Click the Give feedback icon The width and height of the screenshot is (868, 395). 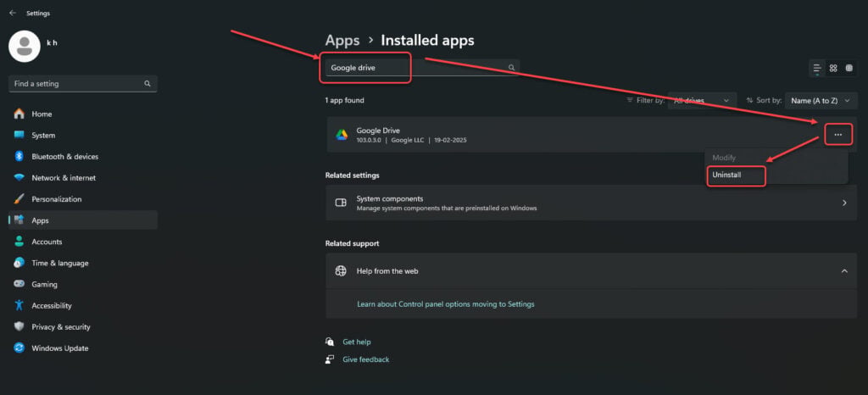click(x=330, y=359)
